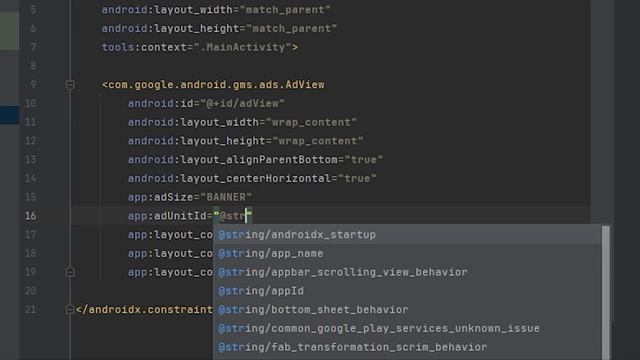Collapse the AdView tag fold marker on line 9
Screen dimensions: 640x360
[x=70, y=84]
